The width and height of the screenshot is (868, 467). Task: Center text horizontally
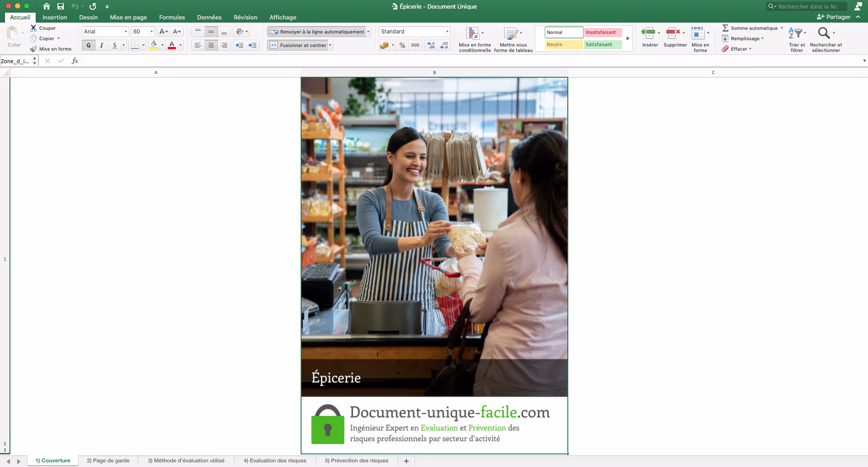(211, 45)
